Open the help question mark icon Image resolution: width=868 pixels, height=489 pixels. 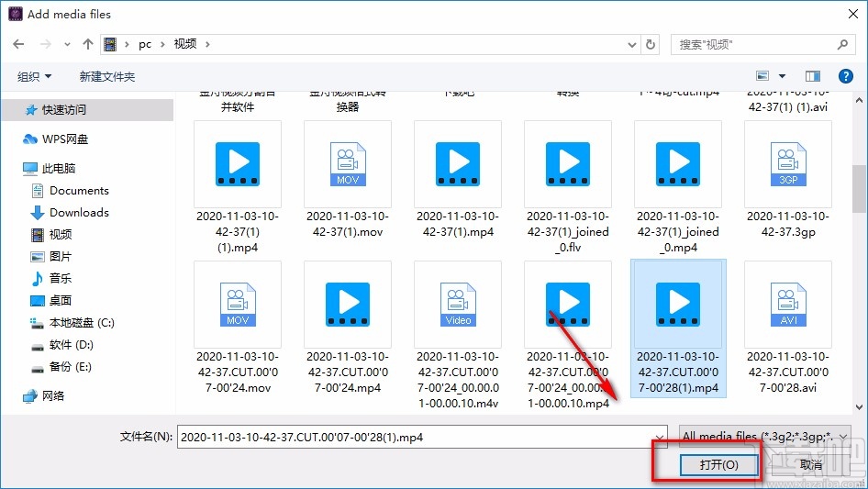[846, 76]
